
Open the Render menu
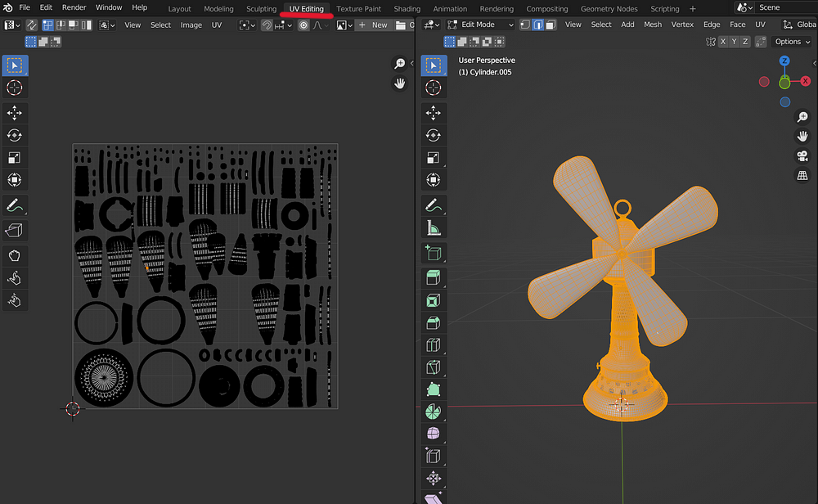74,7
